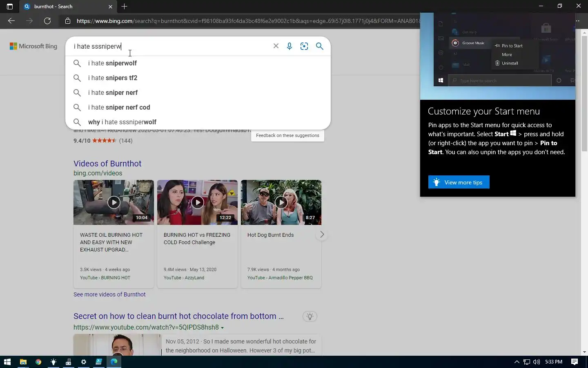
Task: Select suggestion 'i hate sniper nerf cod'
Action: (198, 107)
